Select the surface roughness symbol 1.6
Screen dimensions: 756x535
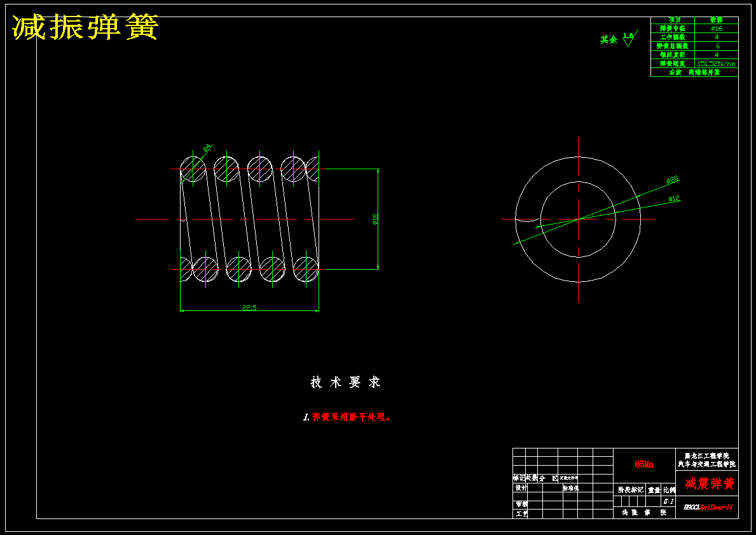click(630, 38)
